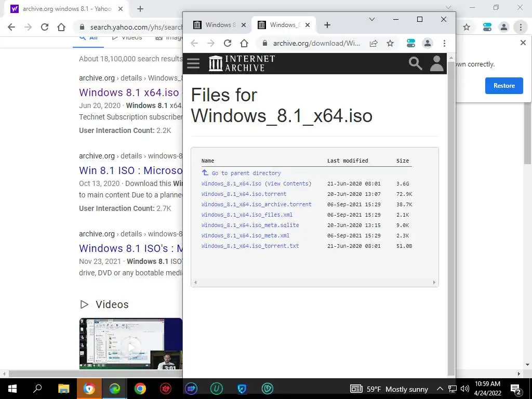
Task: Open the notification center
Action: click(x=516, y=389)
